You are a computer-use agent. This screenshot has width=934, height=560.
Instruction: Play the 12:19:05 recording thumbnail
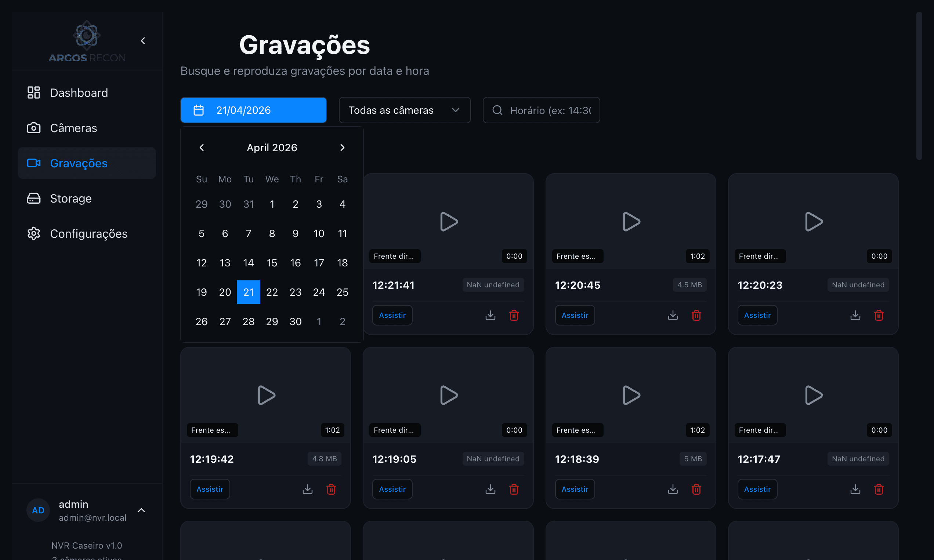tap(449, 395)
